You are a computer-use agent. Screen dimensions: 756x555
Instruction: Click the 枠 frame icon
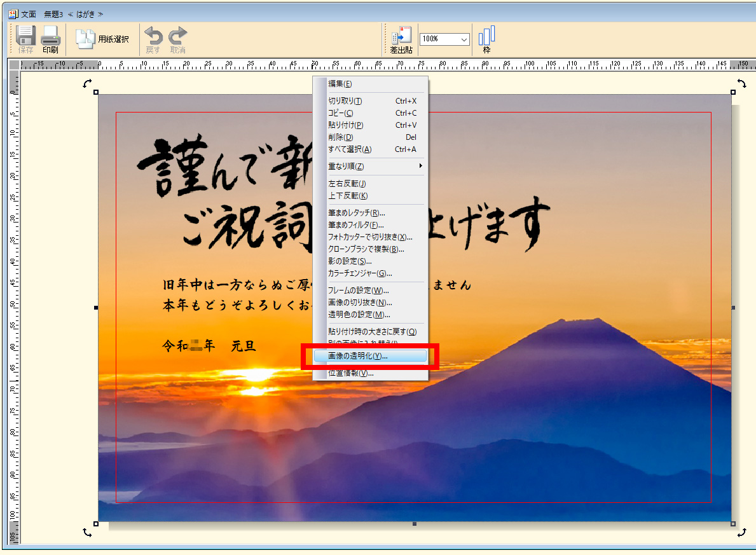pyautogui.click(x=486, y=39)
